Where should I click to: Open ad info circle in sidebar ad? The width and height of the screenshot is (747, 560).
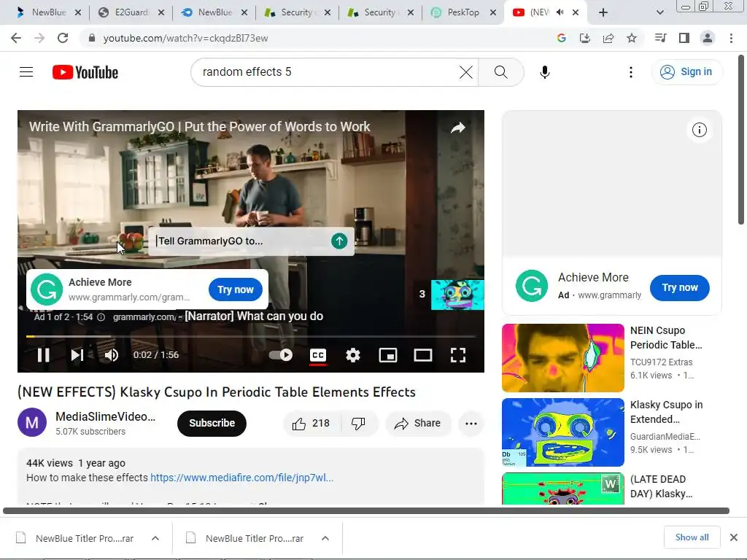point(700,130)
